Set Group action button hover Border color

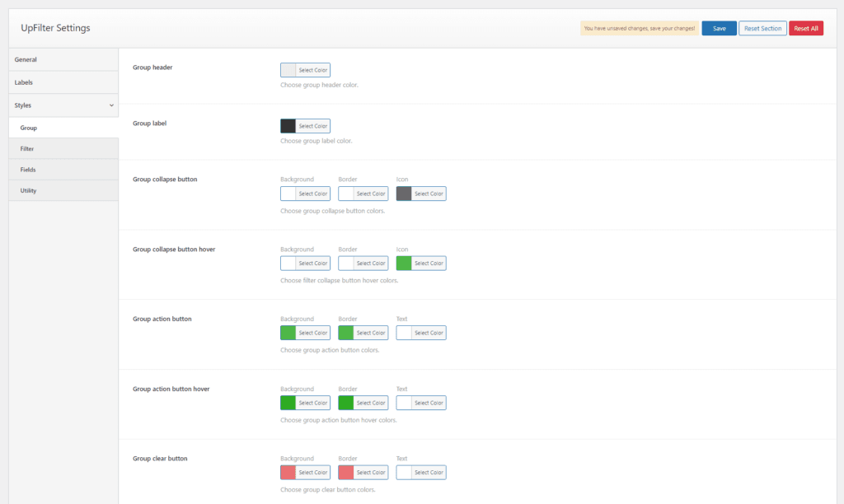[x=363, y=403]
